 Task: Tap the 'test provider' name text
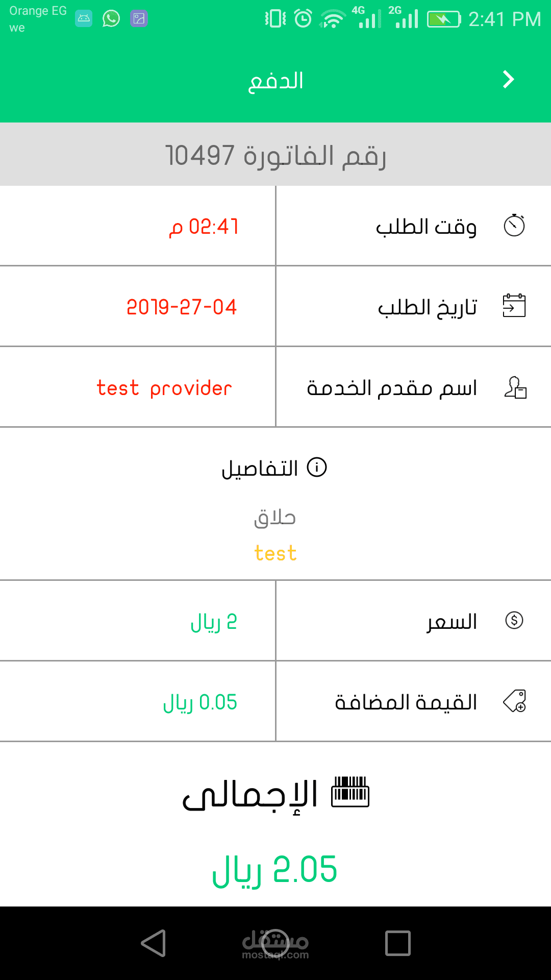(x=164, y=388)
